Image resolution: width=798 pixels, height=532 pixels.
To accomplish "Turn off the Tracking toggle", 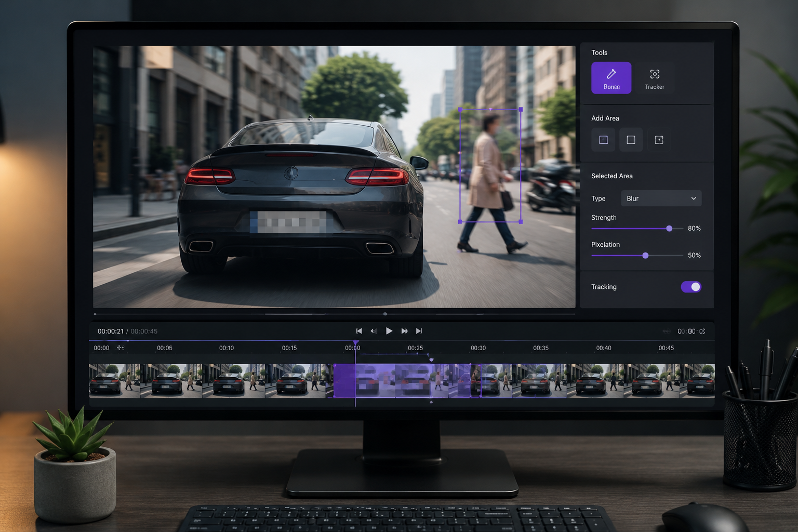I will click(x=691, y=287).
